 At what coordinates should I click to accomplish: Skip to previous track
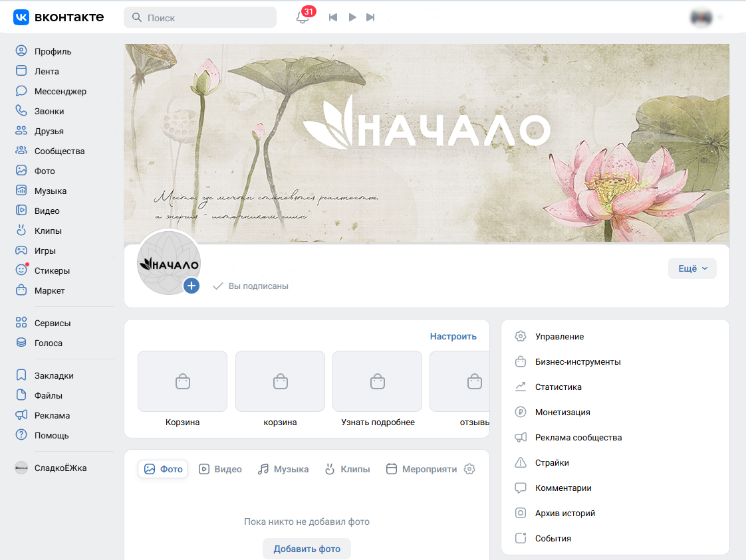tap(333, 17)
